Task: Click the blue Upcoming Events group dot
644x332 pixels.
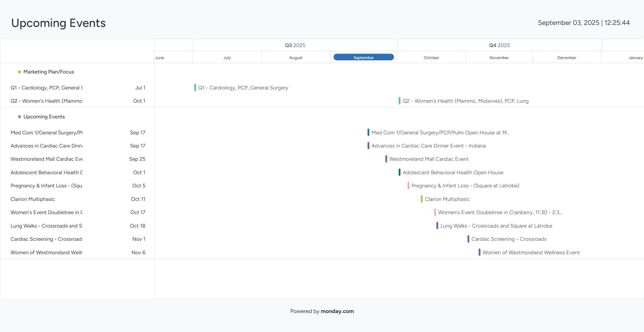Action: point(19,117)
